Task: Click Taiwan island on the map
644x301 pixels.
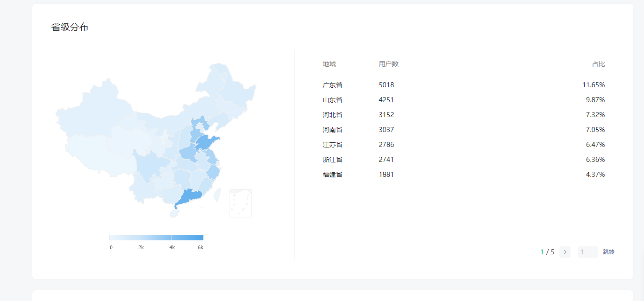Action: point(217,195)
